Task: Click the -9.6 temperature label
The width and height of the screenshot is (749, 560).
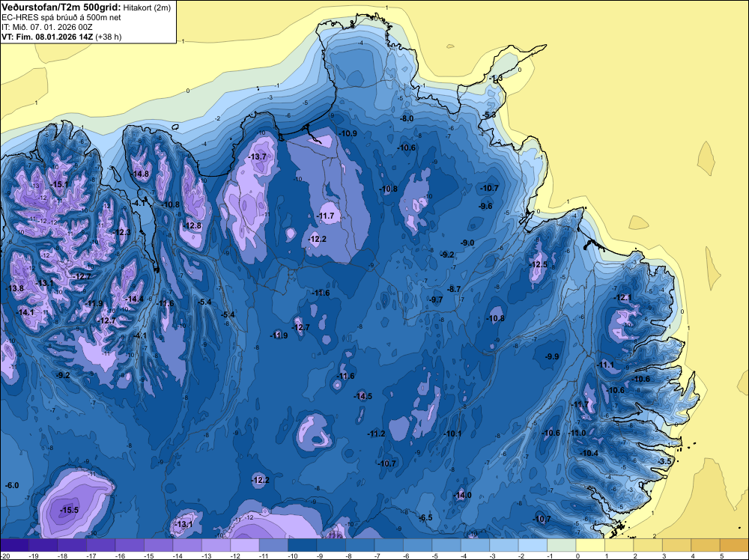Action: click(485, 206)
